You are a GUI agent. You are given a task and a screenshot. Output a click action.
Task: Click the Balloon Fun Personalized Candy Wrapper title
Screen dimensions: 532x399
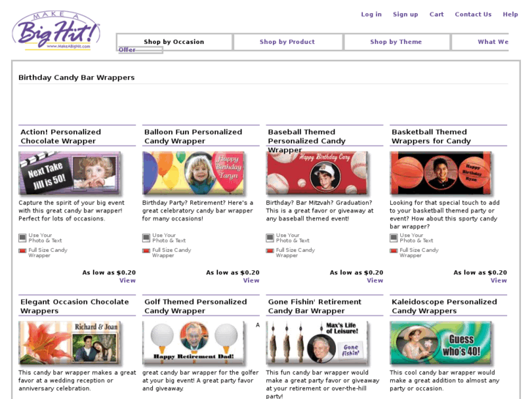(x=193, y=136)
